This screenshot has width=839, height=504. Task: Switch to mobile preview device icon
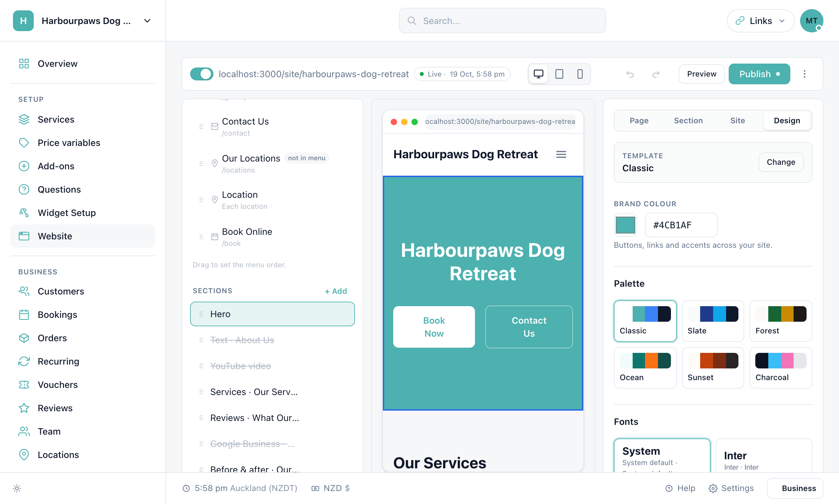580,74
